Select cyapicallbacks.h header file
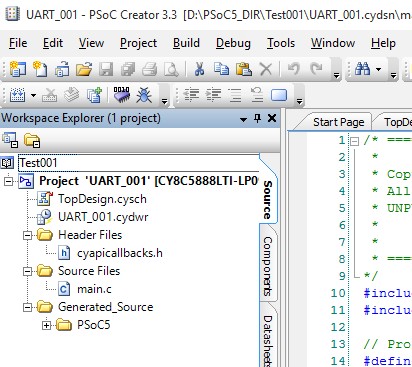This screenshot has height=367, width=412. [120, 253]
